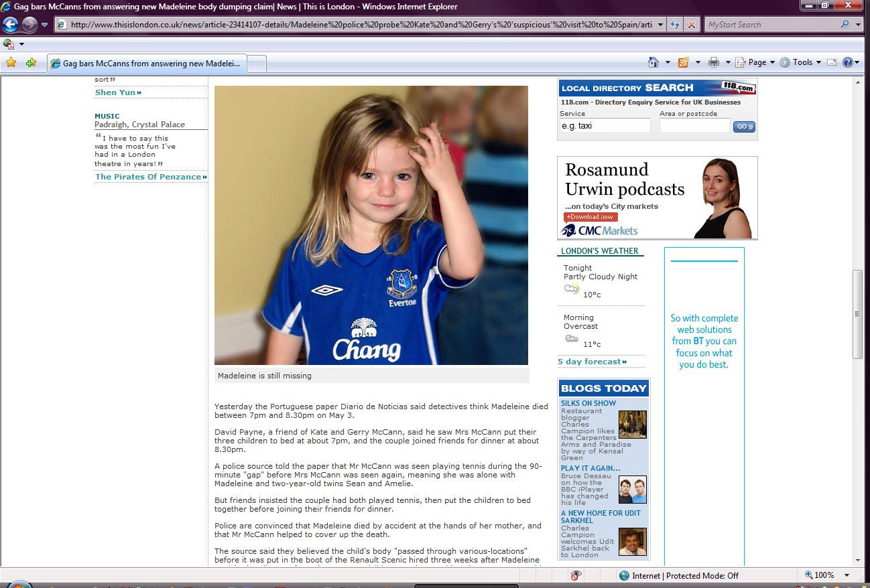Print the page with the printer icon

click(714, 62)
